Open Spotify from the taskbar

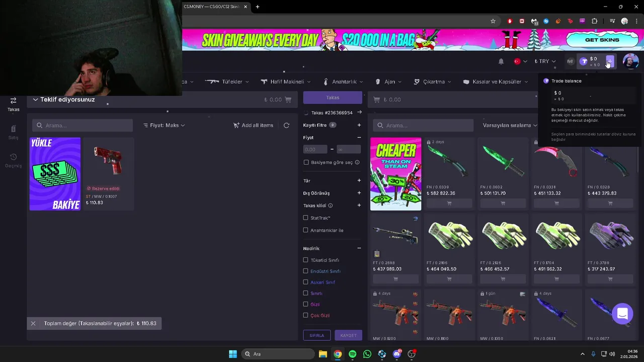352,354
